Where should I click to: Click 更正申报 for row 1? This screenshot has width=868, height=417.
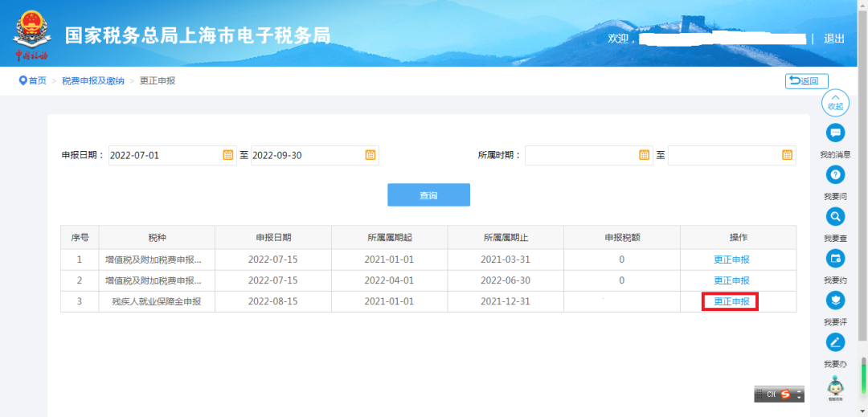tap(731, 260)
